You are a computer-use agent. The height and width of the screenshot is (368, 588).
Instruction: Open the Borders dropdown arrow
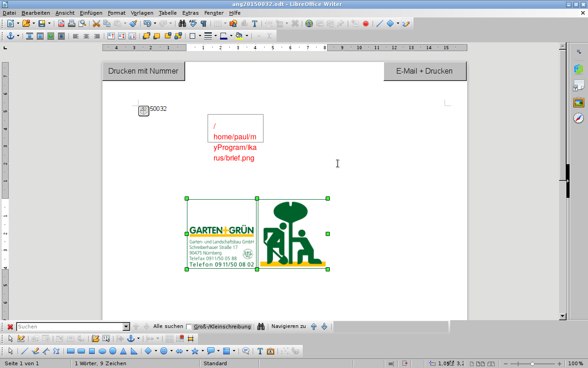tap(199, 36)
